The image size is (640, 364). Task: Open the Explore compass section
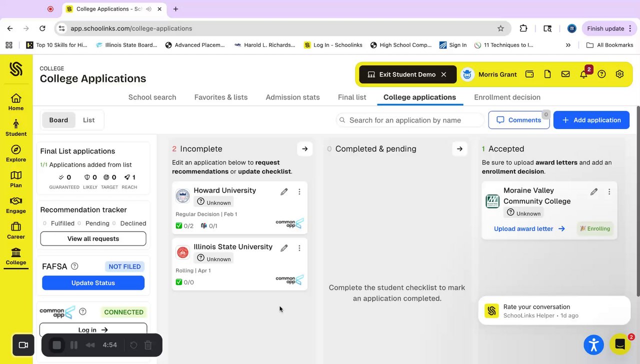point(16,153)
